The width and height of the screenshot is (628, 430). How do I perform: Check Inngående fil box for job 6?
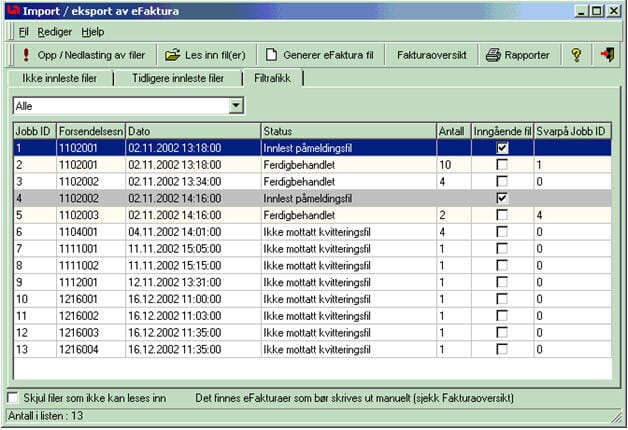tap(502, 232)
